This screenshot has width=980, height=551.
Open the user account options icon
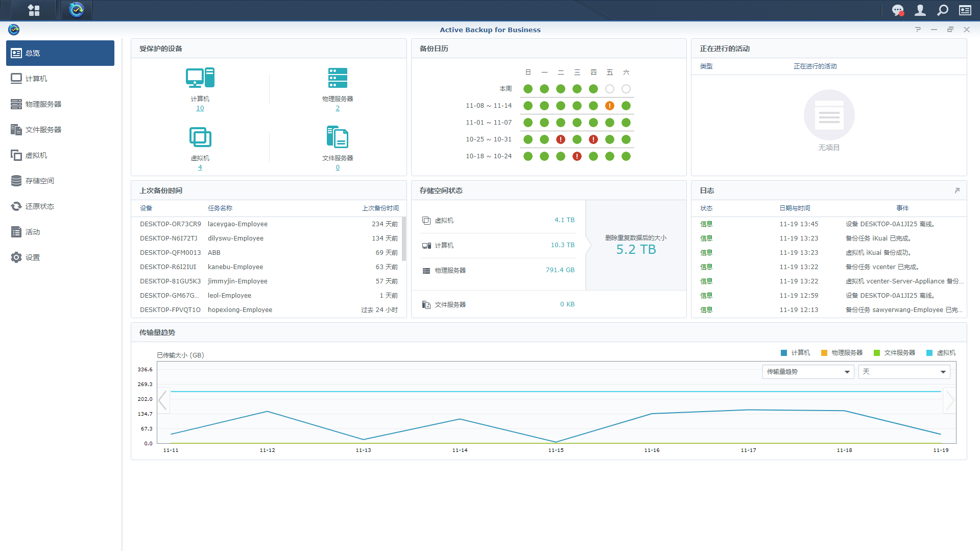coord(920,10)
